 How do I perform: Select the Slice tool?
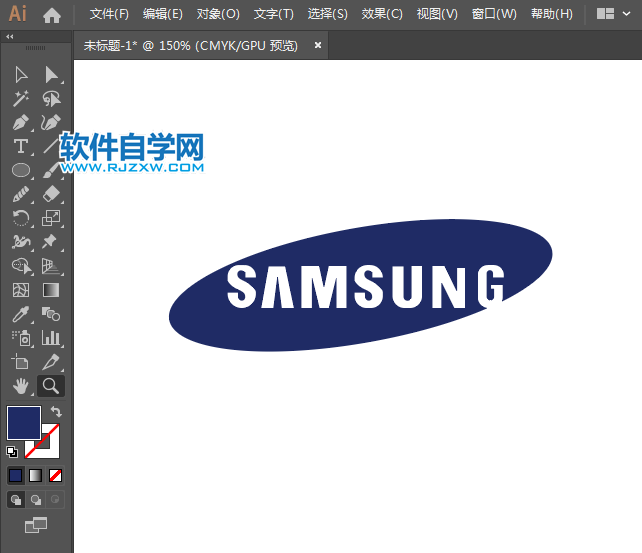pos(51,361)
